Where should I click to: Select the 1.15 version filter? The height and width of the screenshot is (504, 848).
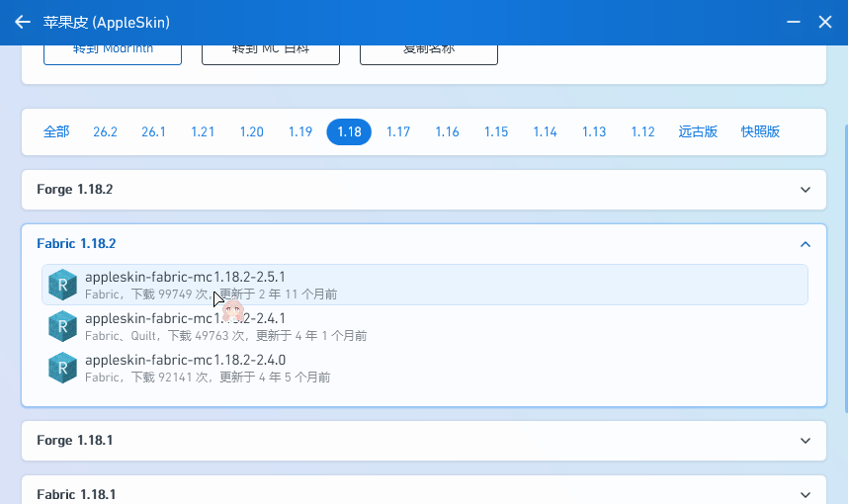point(496,132)
